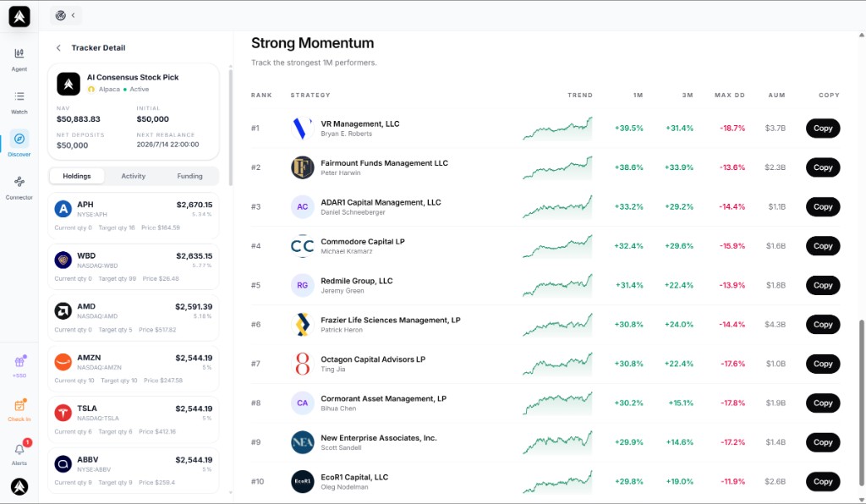Click the 1M column header

click(x=638, y=96)
